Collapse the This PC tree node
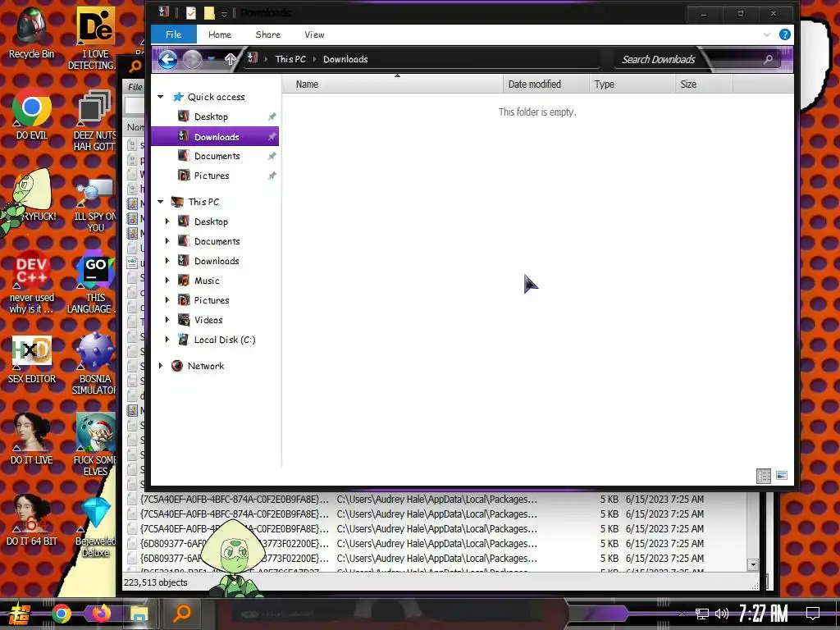The image size is (840, 630). 160,202
